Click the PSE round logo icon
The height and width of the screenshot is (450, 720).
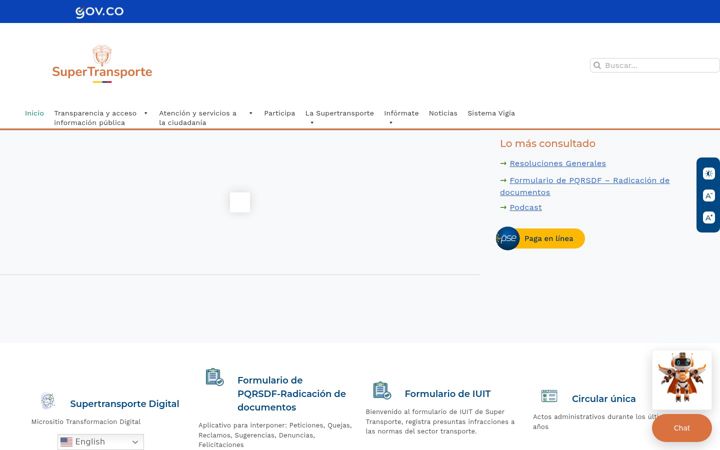(x=507, y=238)
